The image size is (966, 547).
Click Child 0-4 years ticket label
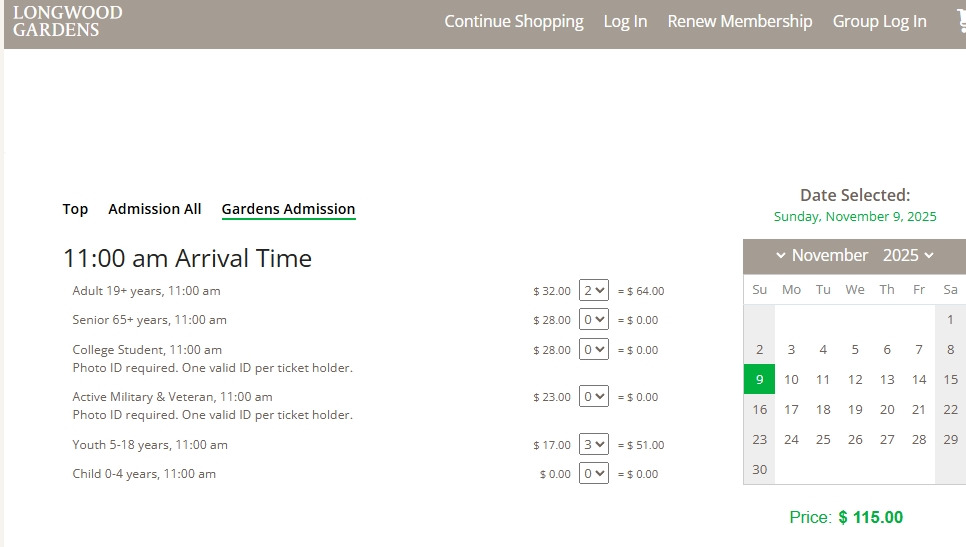[144, 474]
